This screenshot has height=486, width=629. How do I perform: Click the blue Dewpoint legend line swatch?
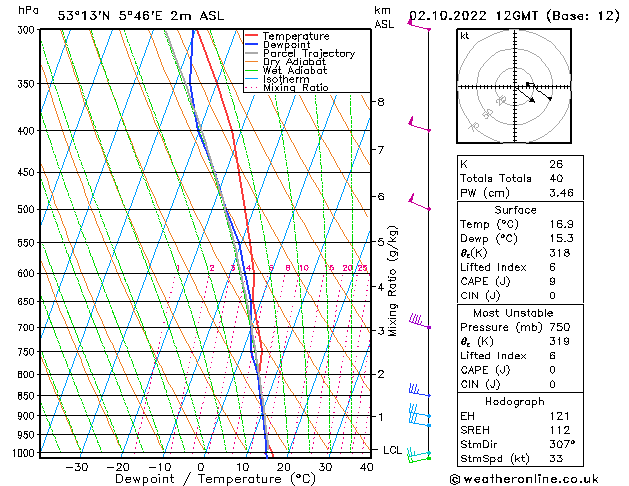(x=252, y=44)
